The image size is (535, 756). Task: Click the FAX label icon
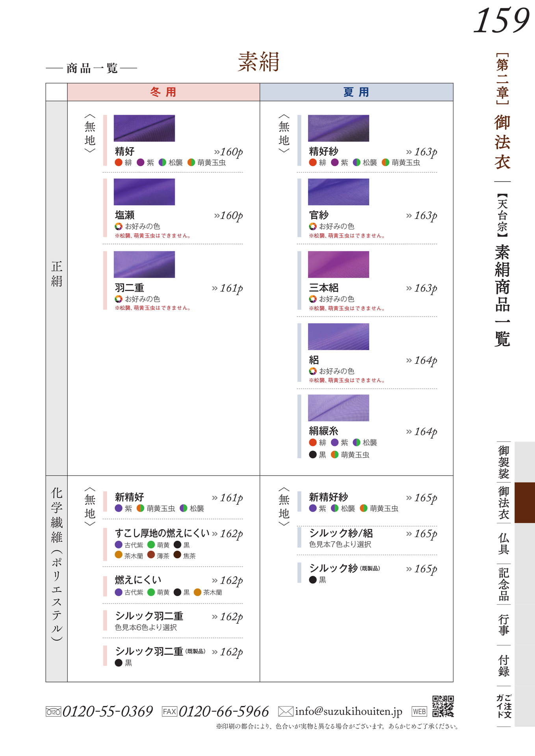point(169,712)
